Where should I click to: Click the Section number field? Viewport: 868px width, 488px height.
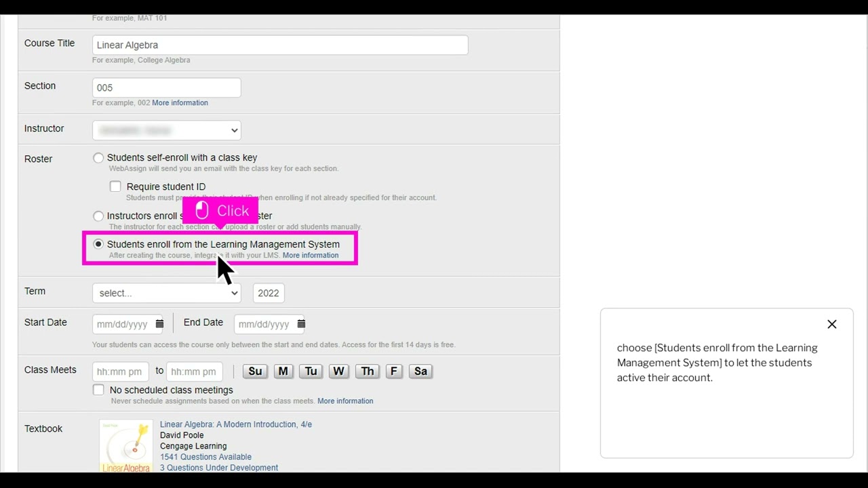tap(166, 87)
